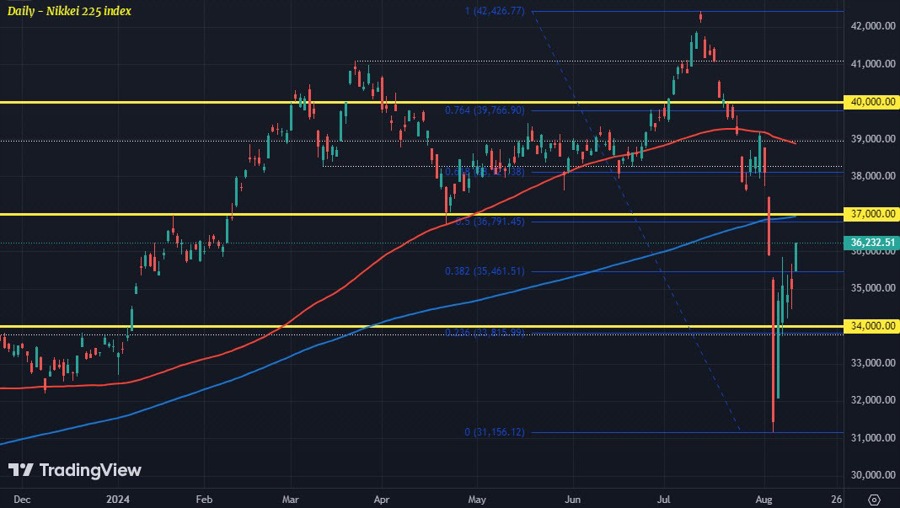The height and width of the screenshot is (508, 900).
Task: Click the 41,000.00 price axis label
Action: pyautogui.click(x=873, y=64)
